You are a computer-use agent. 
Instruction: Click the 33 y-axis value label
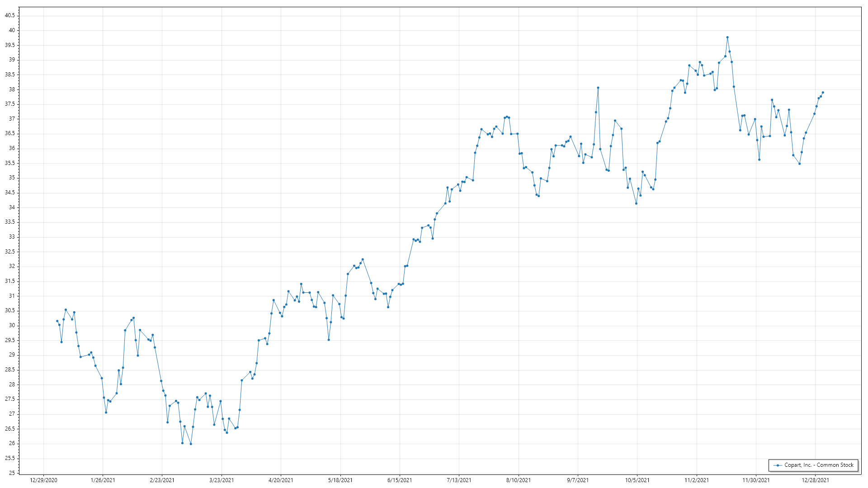12,237
